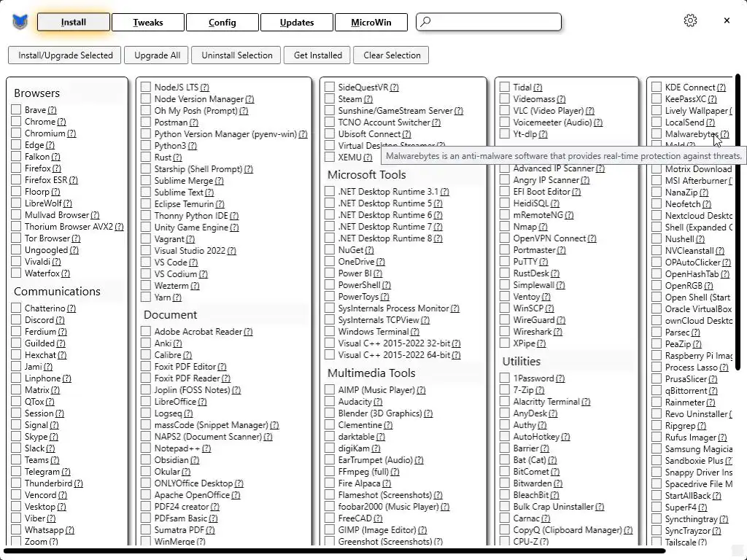Select the VLC (Video Player) checkbox
The image size is (747, 560).
coord(505,111)
